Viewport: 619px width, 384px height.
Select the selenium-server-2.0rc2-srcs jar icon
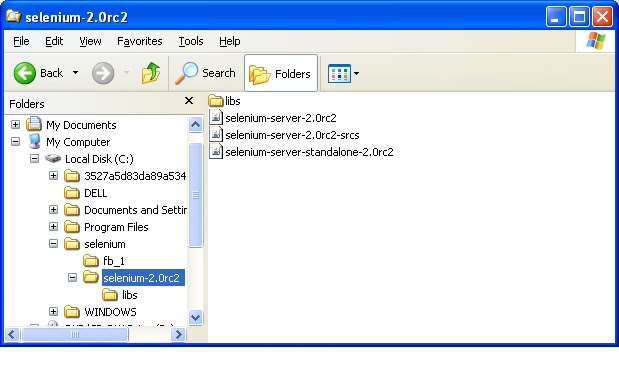(216, 135)
